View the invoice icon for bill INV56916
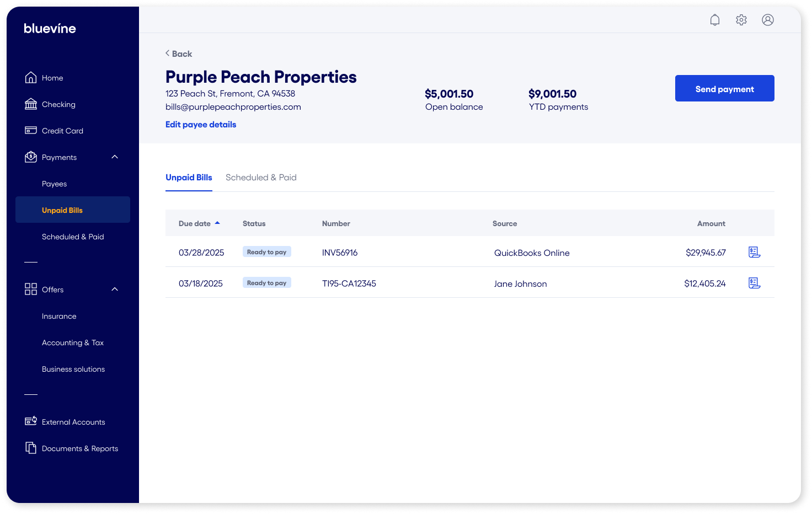This screenshot has width=812, height=514. coord(754,252)
